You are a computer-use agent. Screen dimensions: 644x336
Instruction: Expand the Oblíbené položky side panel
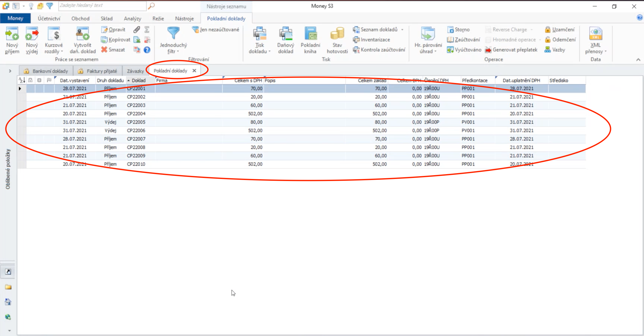(x=10, y=71)
